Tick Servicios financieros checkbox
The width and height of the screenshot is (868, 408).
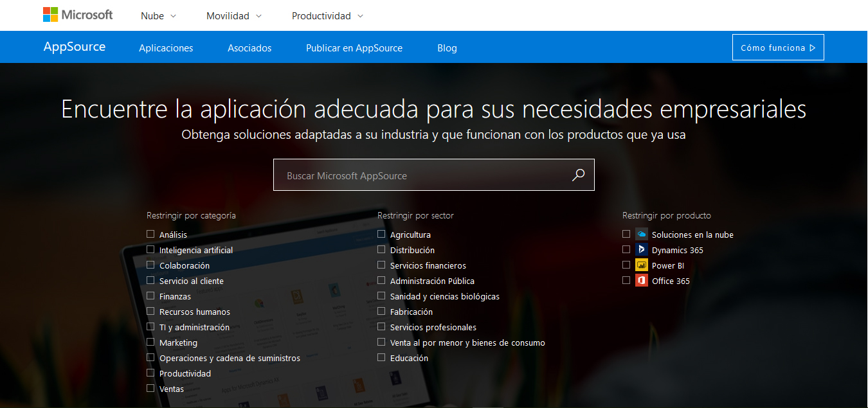point(381,265)
